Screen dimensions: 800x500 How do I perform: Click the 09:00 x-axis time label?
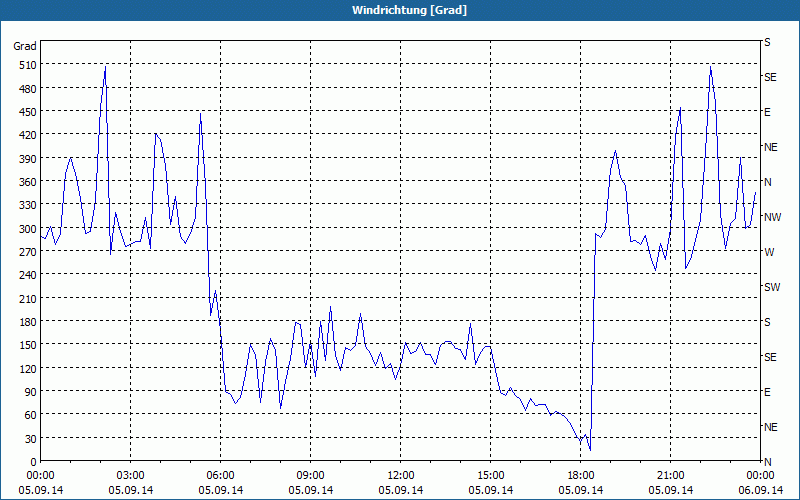tap(310, 476)
